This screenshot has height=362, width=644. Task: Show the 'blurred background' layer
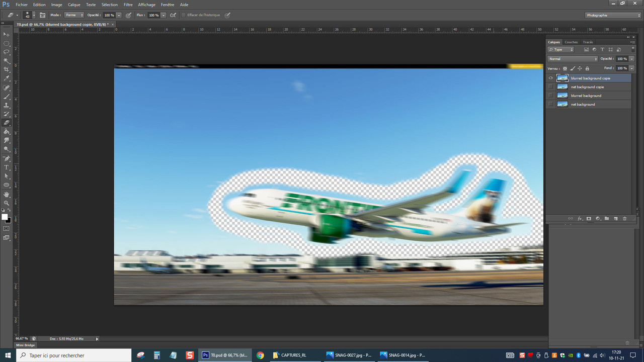[x=551, y=96]
